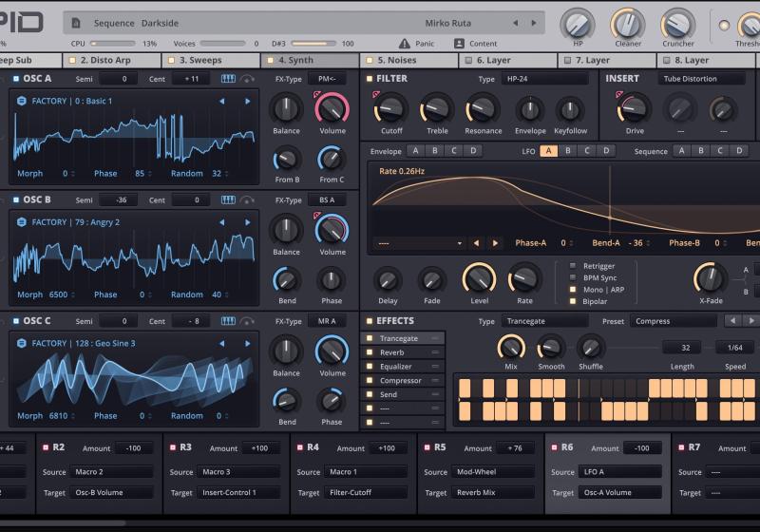Go to previous wavetable in OSC C

pos(222,344)
